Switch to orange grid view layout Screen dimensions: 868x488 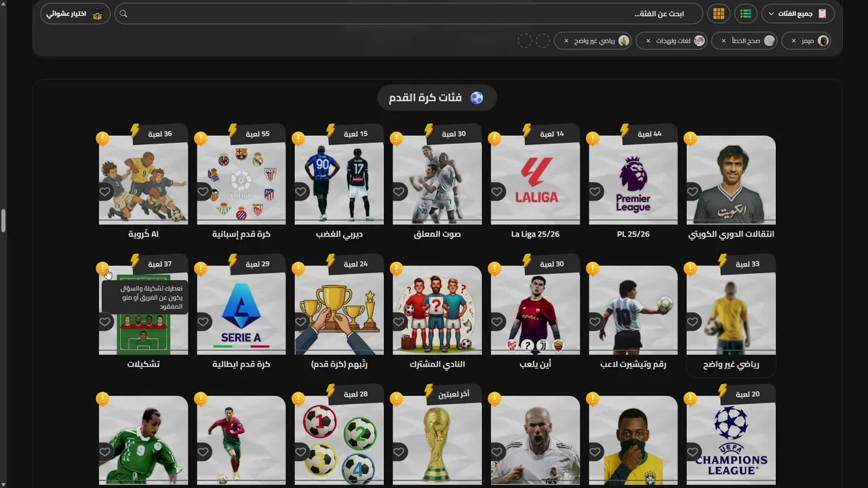(719, 14)
